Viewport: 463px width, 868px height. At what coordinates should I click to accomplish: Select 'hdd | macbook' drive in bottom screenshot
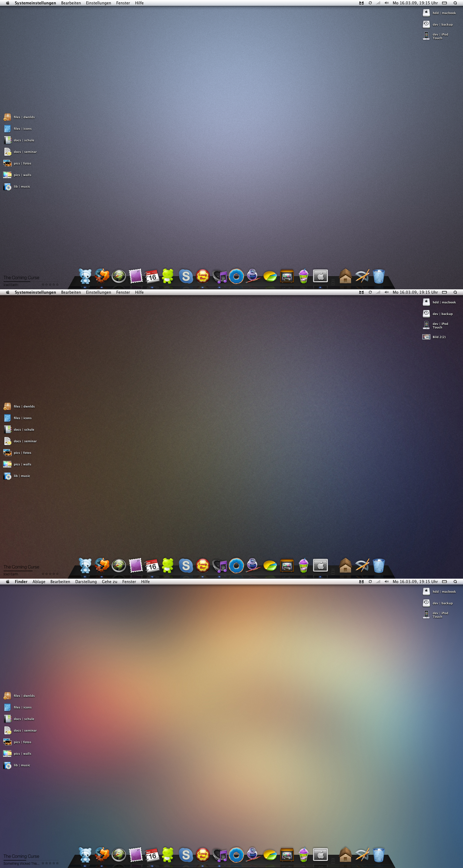click(439, 591)
